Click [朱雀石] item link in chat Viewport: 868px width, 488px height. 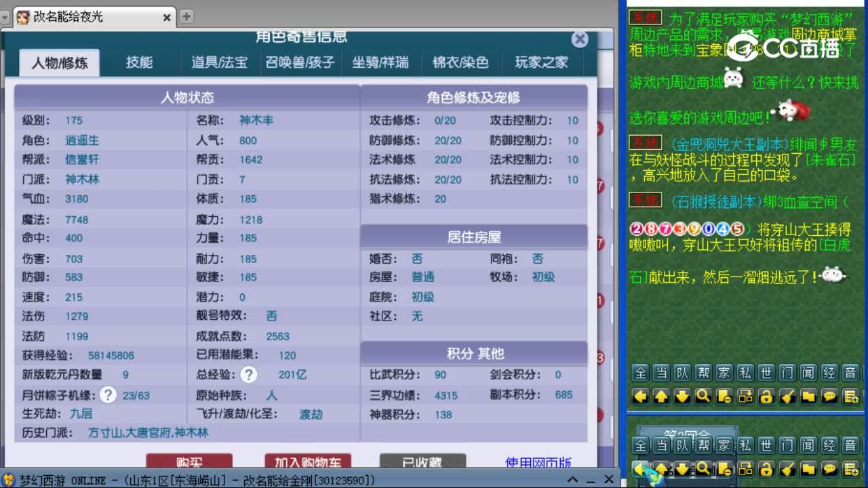click(x=830, y=160)
